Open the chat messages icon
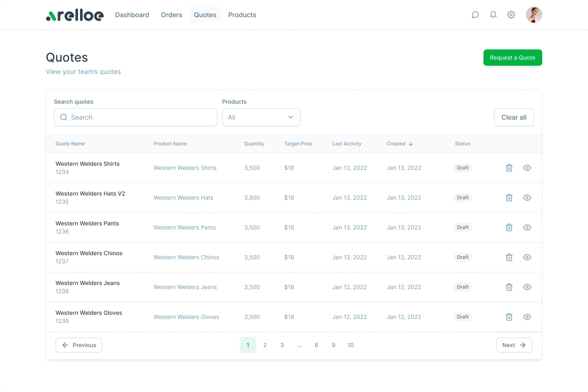Viewport: 588px width, 392px height. point(475,15)
